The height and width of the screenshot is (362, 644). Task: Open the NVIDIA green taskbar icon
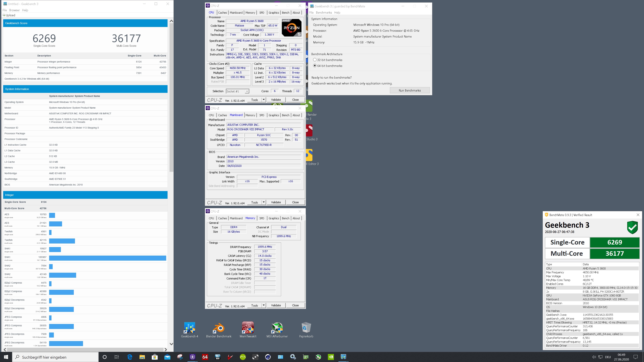(331, 357)
